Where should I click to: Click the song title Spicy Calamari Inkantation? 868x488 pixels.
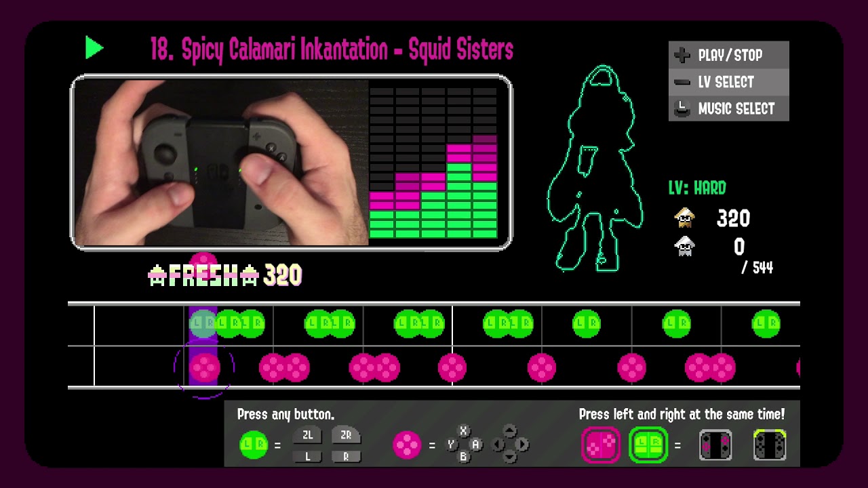pos(332,49)
